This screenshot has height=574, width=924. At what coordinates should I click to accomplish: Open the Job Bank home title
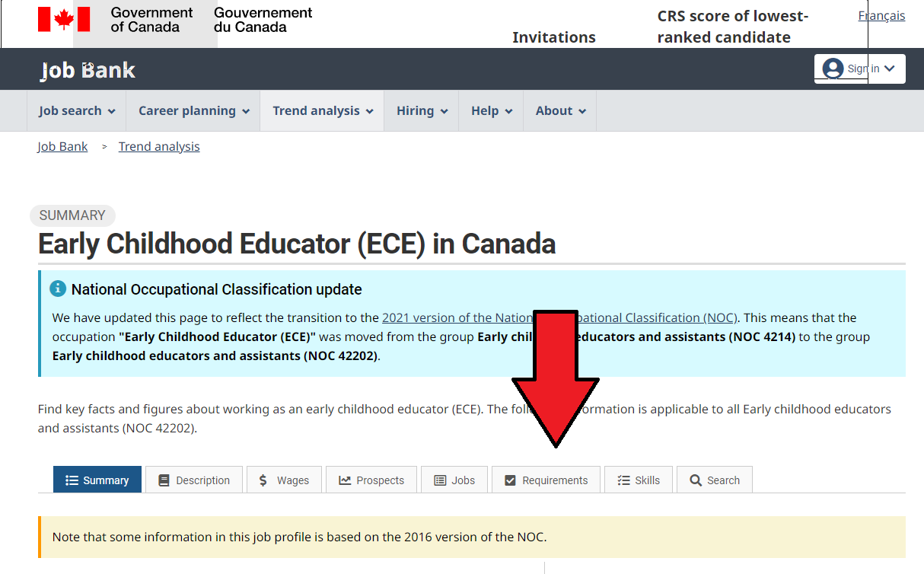coord(88,70)
